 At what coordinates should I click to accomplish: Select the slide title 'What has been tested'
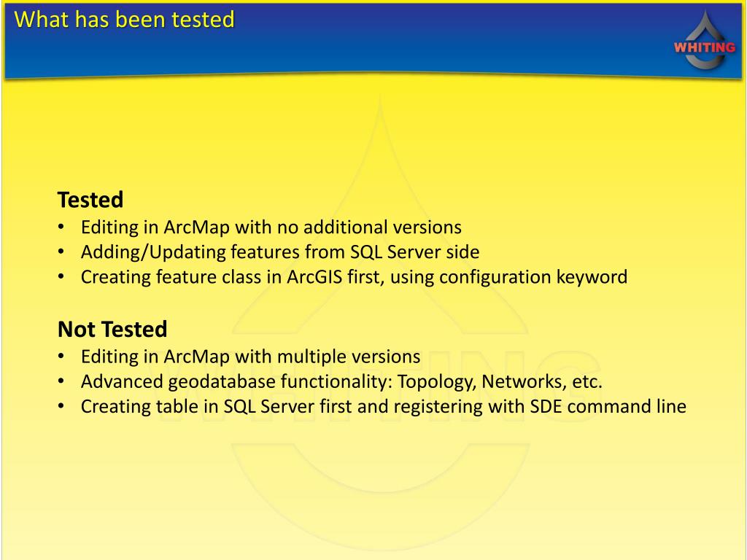pyautogui.click(x=124, y=20)
